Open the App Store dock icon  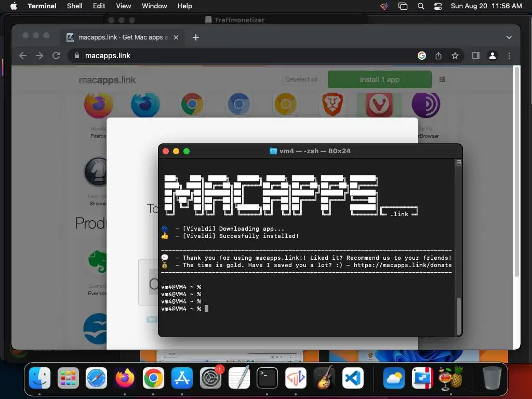pyautogui.click(x=182, y=378)
